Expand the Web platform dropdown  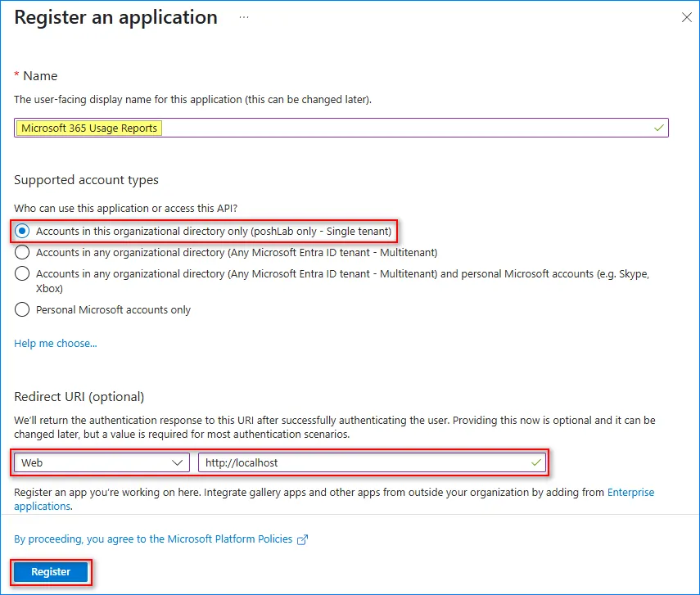(102, 462)
